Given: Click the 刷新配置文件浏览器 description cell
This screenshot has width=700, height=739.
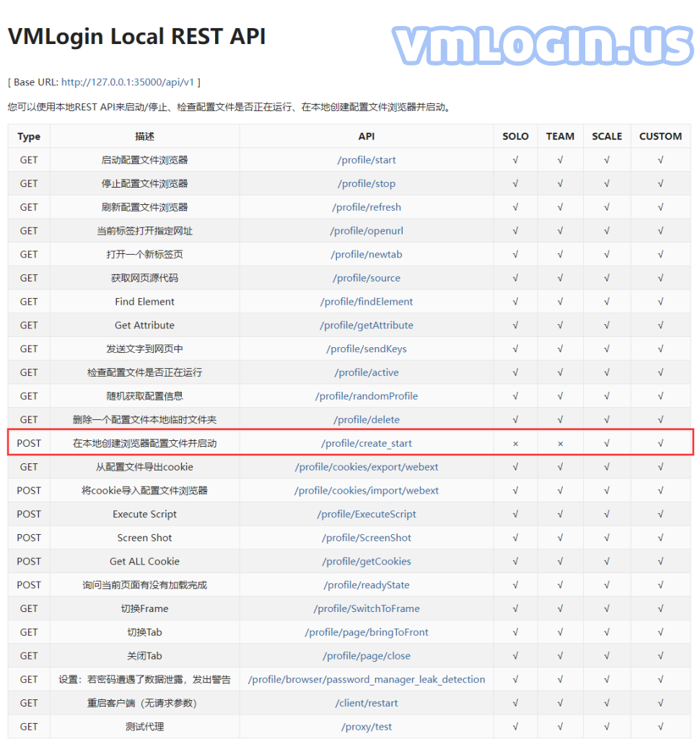Looking at the screenshot, I should (x=145, y=207).
